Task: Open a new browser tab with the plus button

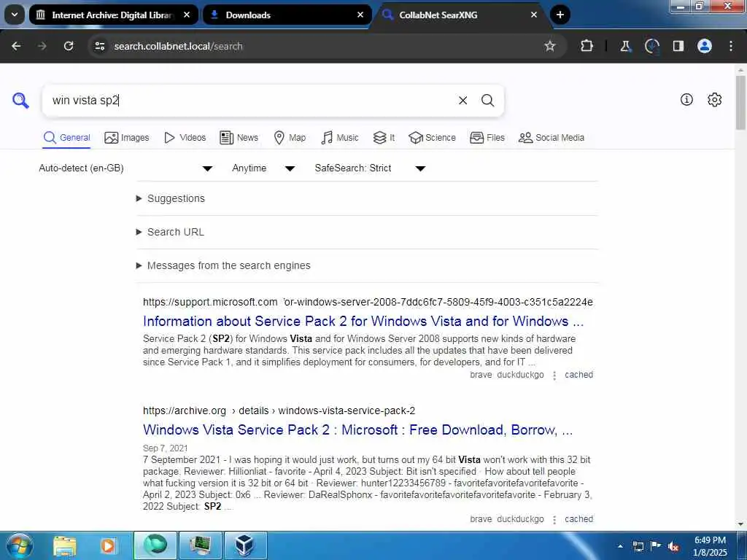Action: pos(560,15)
